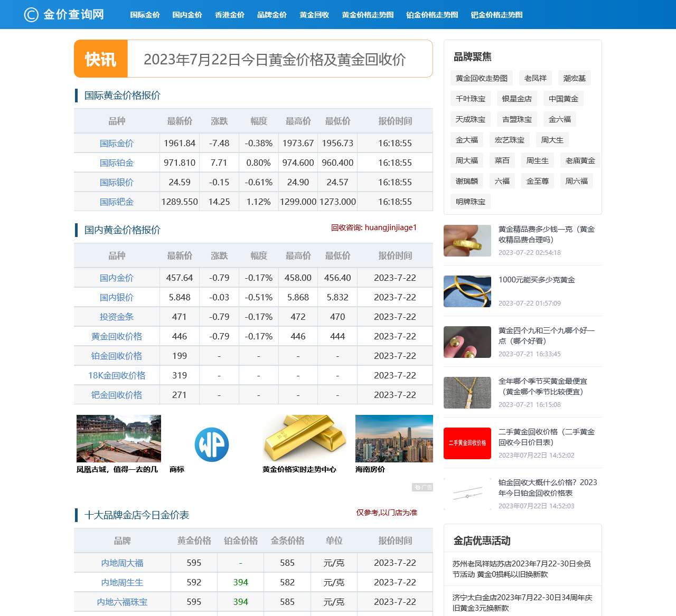
Task: Click the WP 商标 logo ad image
Action: (x=212, y=444)
